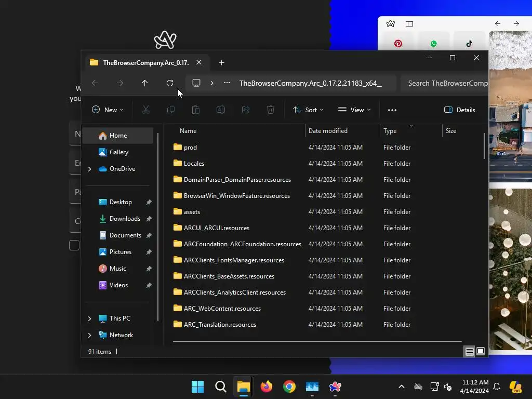Click the Rename icon in toolbar
The height and width of the screenshot is (399, 532).
tap(221, 110)
